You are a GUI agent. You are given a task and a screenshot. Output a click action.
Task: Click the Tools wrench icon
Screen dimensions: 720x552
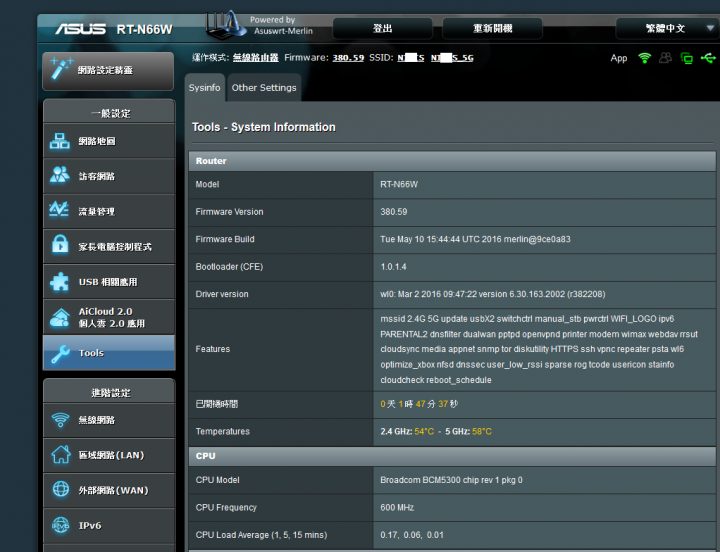click(61, 354)
